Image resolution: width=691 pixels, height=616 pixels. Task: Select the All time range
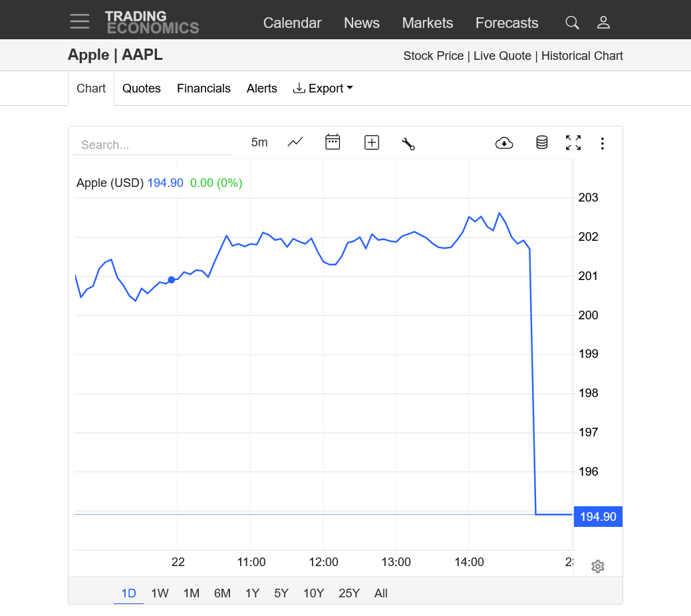point(381,593)
